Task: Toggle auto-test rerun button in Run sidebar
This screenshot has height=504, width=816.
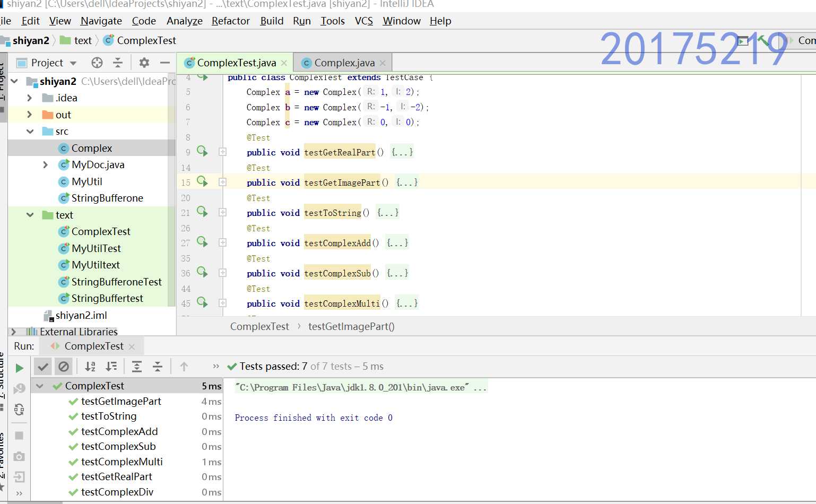Action: (19, 409)
